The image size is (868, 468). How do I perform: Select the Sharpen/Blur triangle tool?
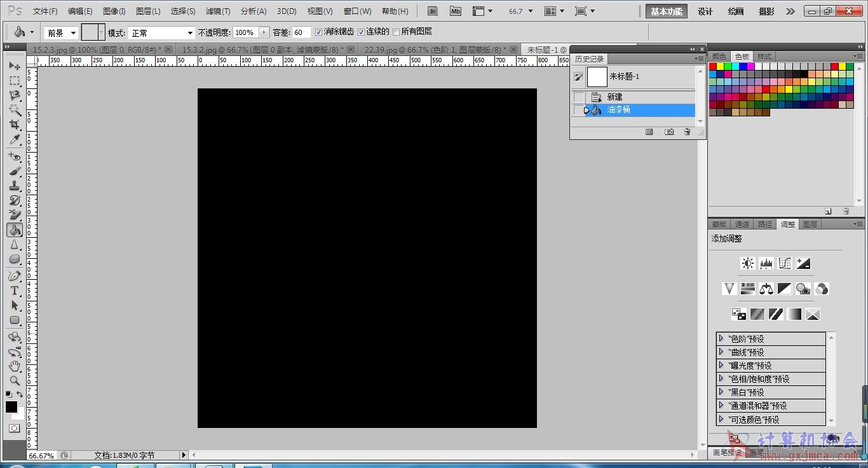click(x=15, y=245)
